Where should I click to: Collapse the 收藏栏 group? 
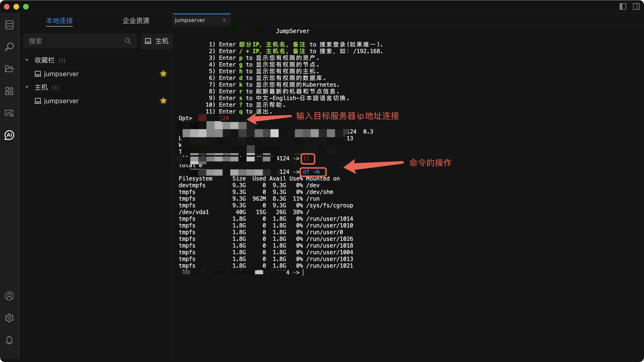(x=27, y=60)
